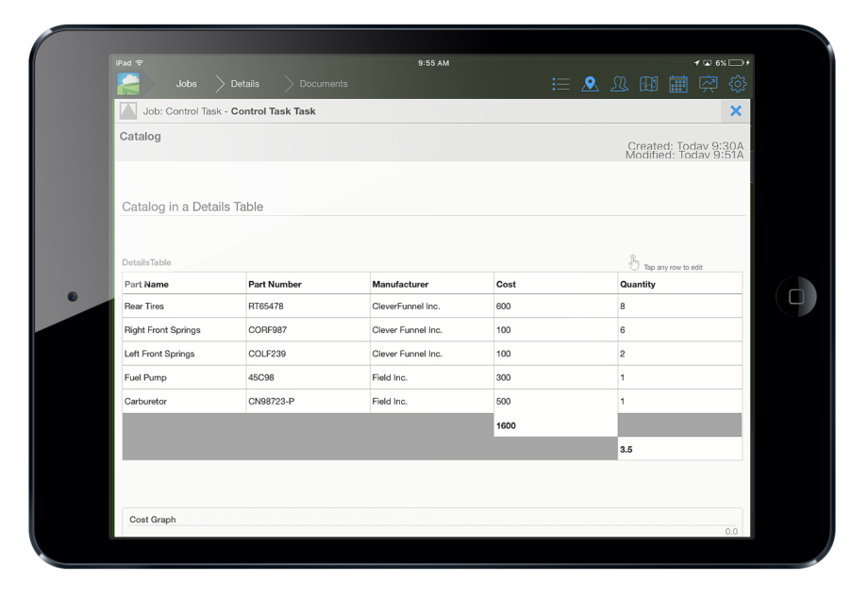Image resolution: width=868 pixels, height=597 pixels.
Task: Select part number 45C98 cell
Action: pos(308,377)
